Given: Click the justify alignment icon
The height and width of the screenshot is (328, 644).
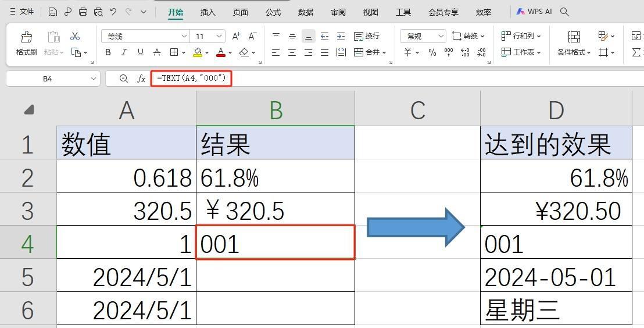Looking at the screenshot, I should click(x=324, y=52).
